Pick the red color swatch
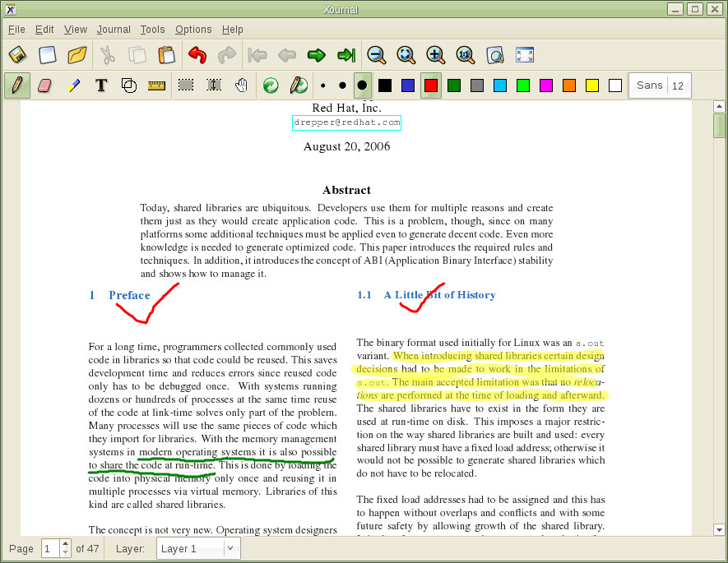Viewport: 728px width, 563px height. click(x=431, y=85)
